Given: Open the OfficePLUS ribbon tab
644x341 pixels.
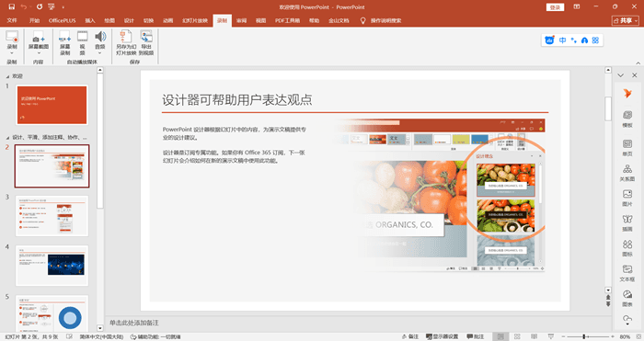Looking at the screenshot, I should 62,20.
